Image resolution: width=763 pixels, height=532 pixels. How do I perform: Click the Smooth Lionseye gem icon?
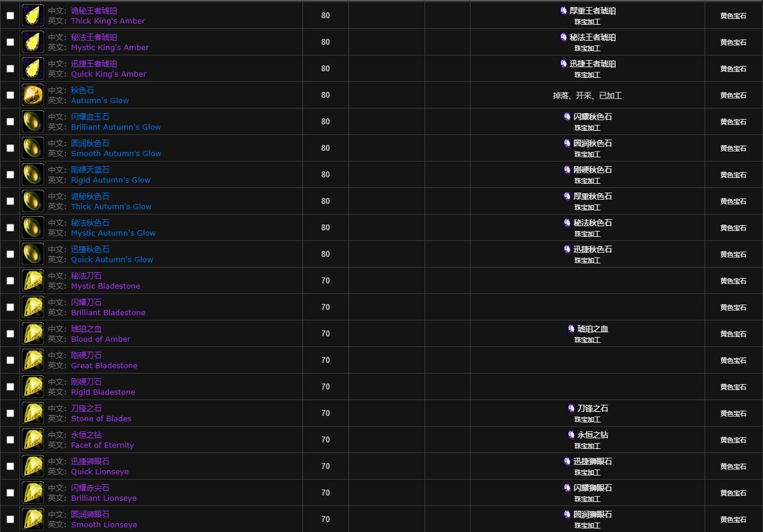33,519
